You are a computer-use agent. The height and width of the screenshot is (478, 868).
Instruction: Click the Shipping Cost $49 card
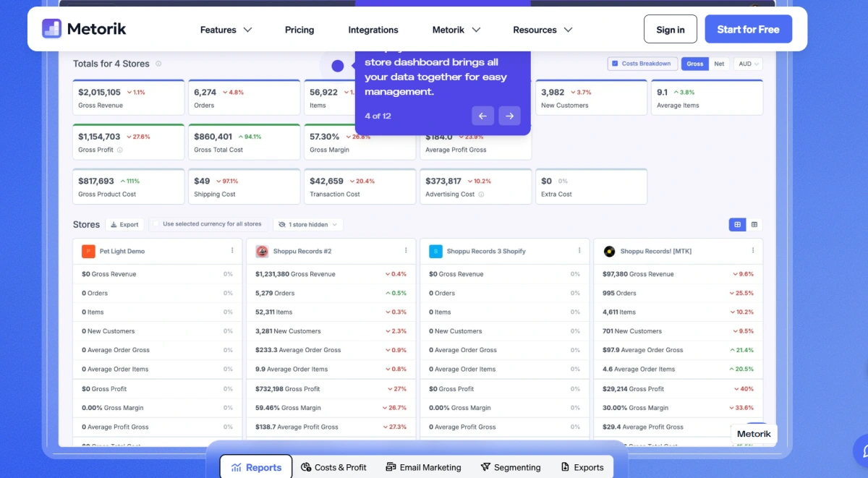coord(244,187)
